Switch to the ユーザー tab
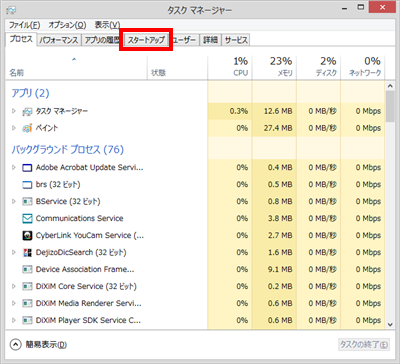 [184, 40]
